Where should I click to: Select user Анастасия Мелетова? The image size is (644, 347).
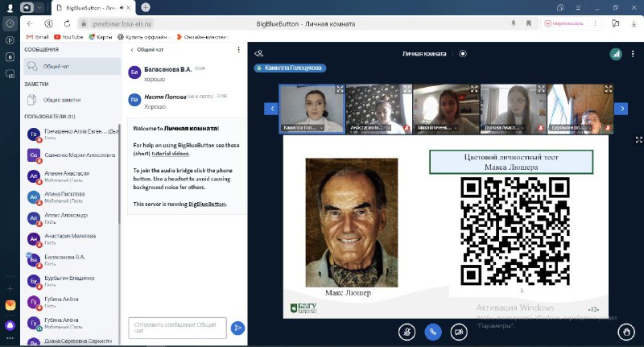(72, 239)
